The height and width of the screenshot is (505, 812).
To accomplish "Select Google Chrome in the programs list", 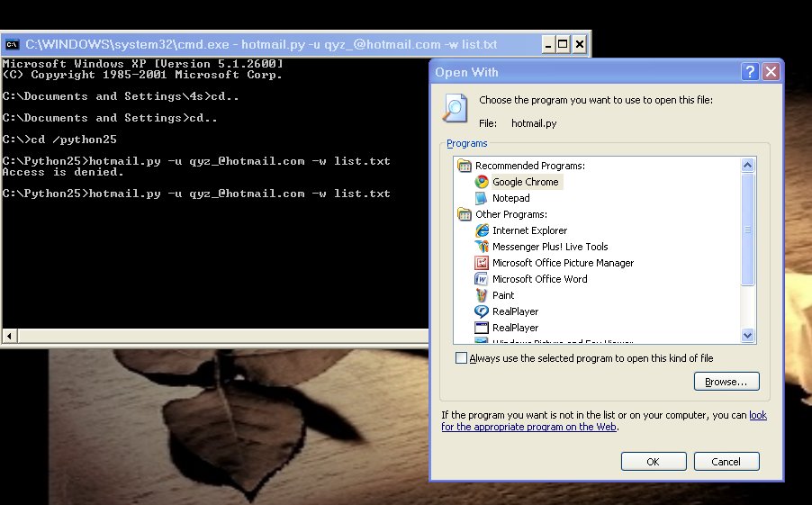I will point(525,182).
